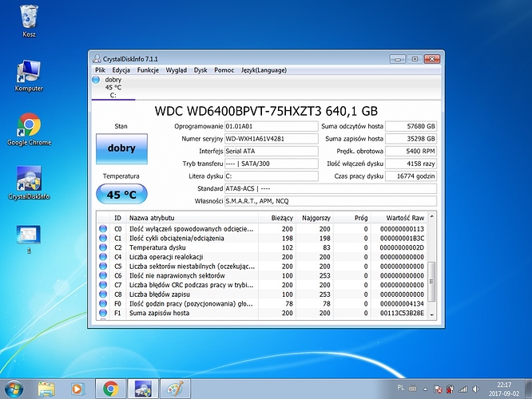
Task: Click the status circle on row C6
Action: (x=103, y=275)
